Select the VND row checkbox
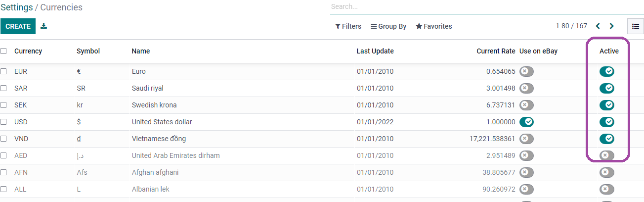This screenshot has width=644, height=202. tap(3, 139)
